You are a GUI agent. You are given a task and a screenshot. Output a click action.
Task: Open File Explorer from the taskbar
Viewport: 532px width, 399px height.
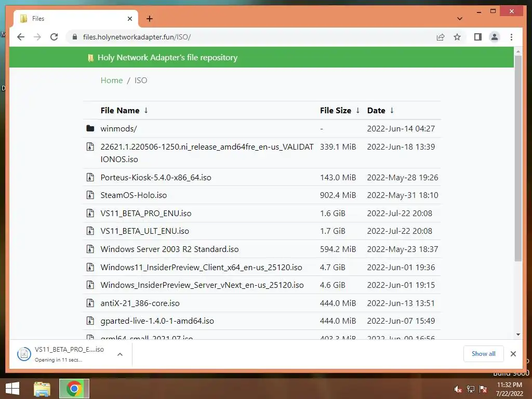[42, 389]
